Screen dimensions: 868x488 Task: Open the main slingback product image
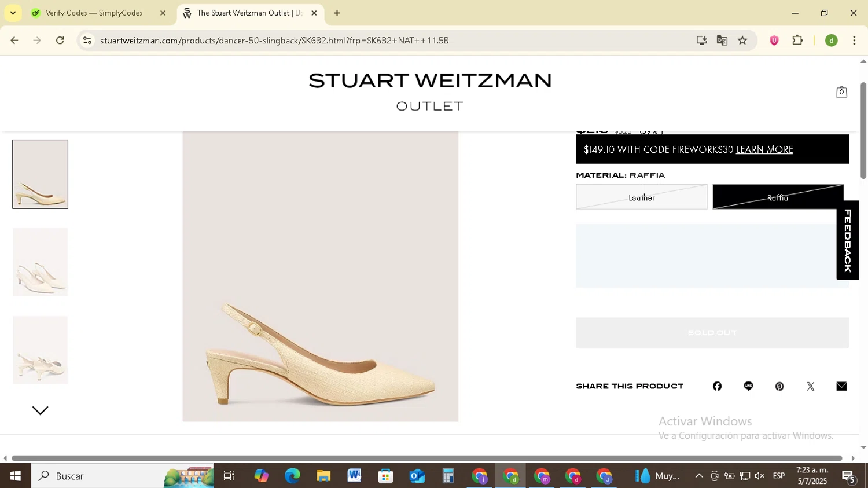(x=321, y=277)
